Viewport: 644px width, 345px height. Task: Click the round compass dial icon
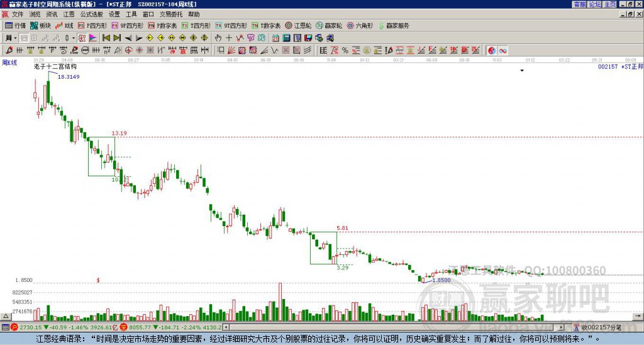pos(85,50)
